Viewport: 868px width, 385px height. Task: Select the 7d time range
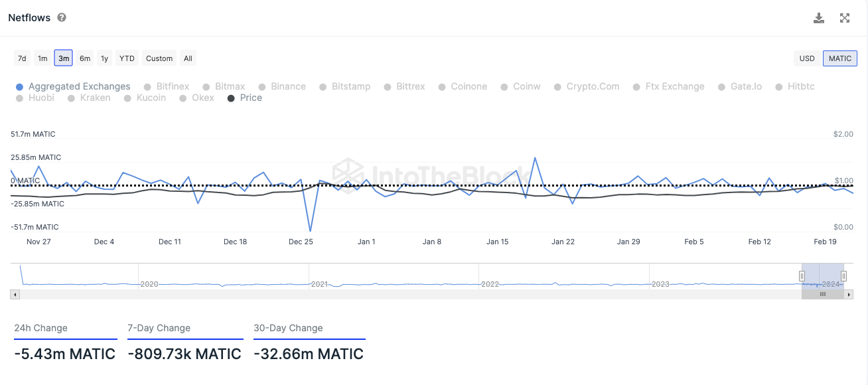[22, 58]
